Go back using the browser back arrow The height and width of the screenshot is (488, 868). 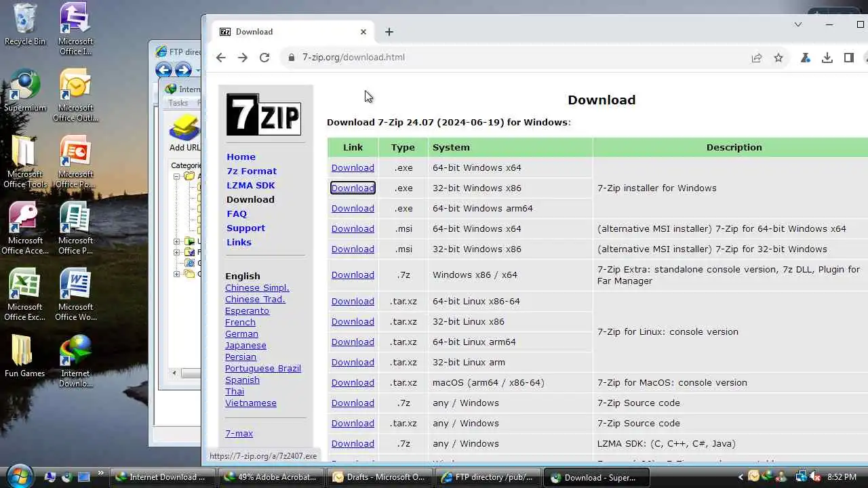coord(221,58)
